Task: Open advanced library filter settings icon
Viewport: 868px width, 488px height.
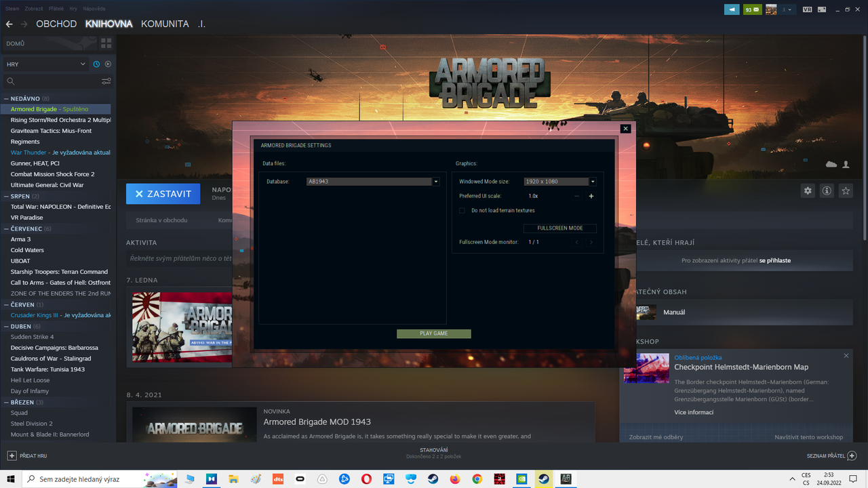Action: pyautogui.click(x=106, y=81)
